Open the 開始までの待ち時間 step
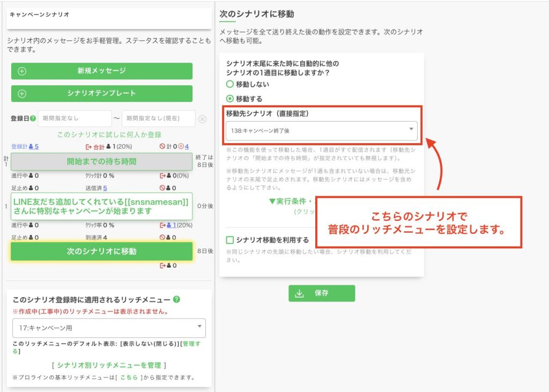 [x=101, y=161]
